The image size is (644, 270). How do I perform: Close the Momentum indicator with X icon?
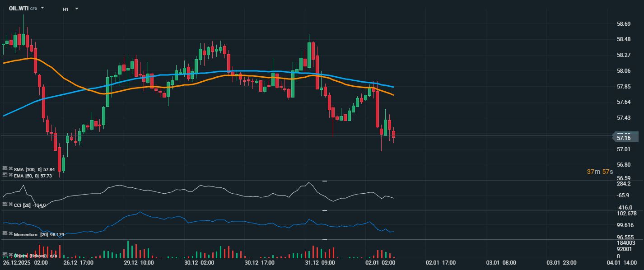[x=10, y=234]
